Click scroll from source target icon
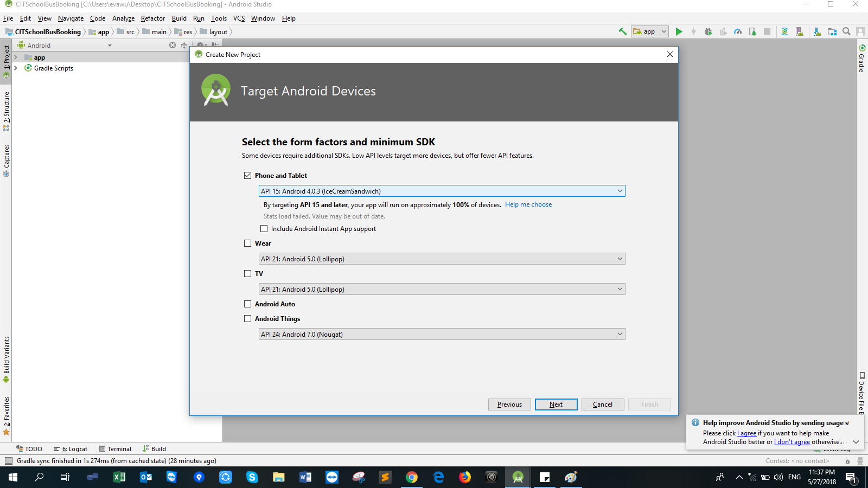The image size is (868, 488). (x=173, y=45)
